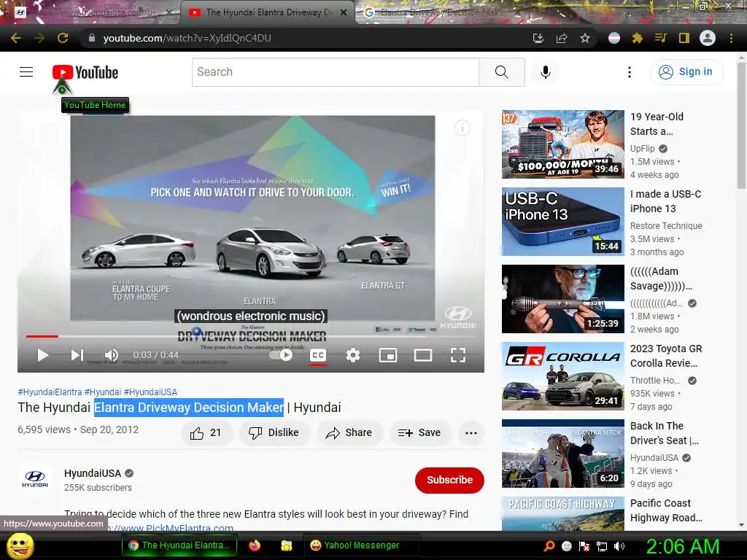Skip to the next video

(x=77, y=355)
